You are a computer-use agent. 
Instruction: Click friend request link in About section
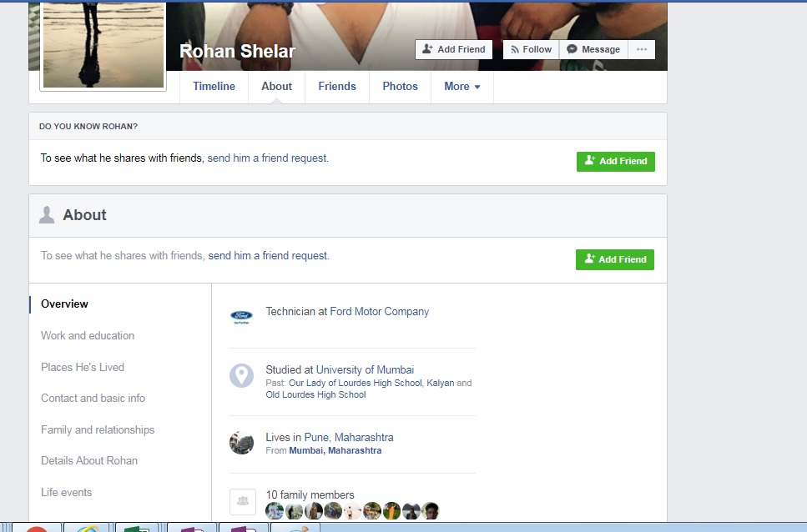(x=268, y=255)
